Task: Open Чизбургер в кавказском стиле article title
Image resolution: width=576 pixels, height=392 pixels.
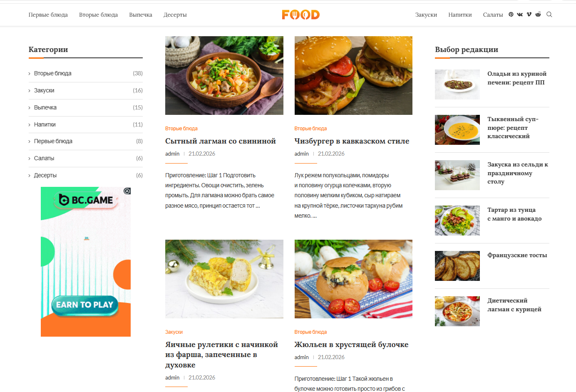Action: tap(352, 141)
